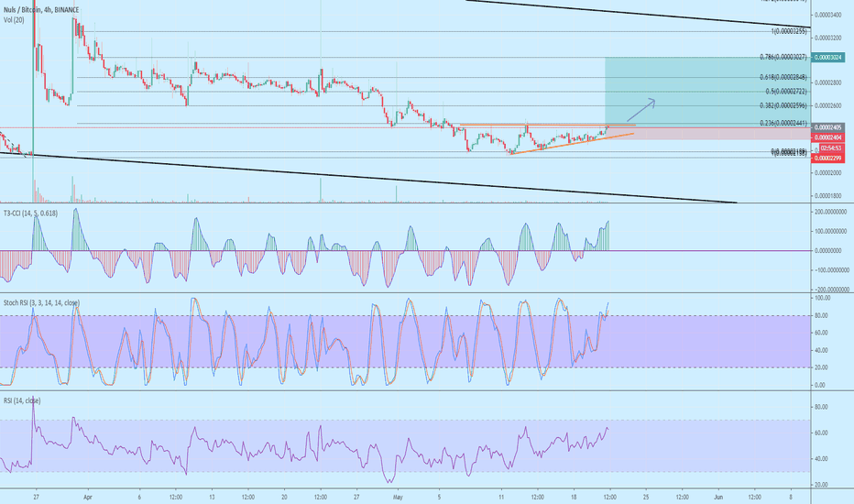The height and width of the screenshot is (504, 854).
Task: Click the May label on the time axis
Action: [x=398, y=497]
